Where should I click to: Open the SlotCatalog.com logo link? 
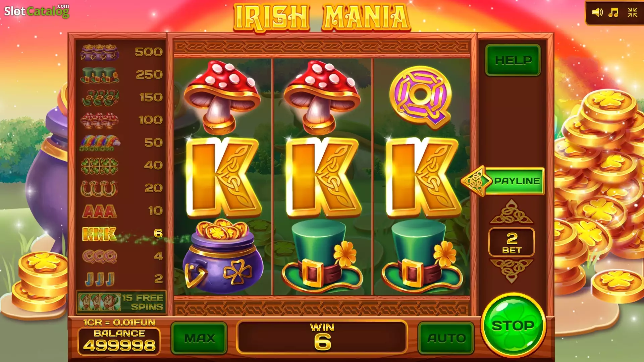pos(37,11)
